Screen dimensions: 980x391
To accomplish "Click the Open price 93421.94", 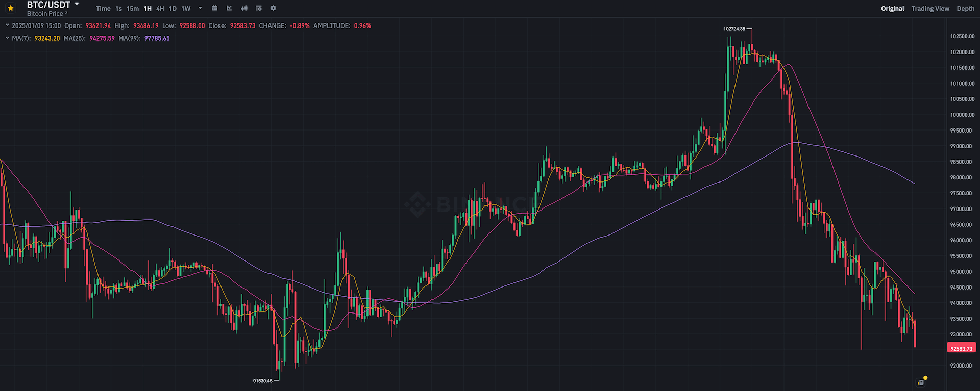I will 98,25.
